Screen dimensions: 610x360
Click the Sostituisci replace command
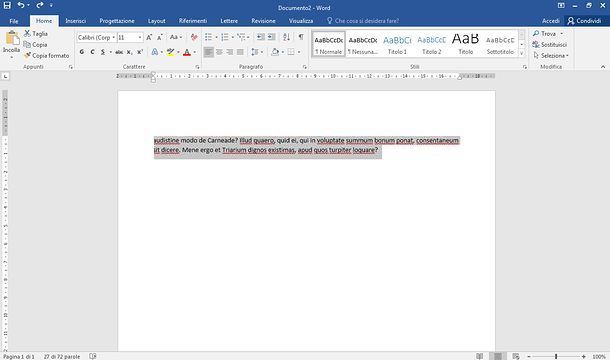coord(550,45)
